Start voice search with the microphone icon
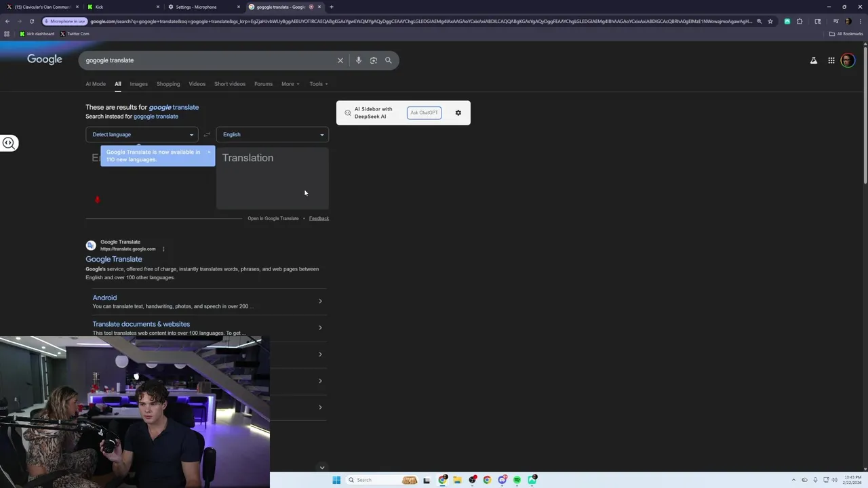868x488 pixels. pyautogui.click(x=359, y=60)
